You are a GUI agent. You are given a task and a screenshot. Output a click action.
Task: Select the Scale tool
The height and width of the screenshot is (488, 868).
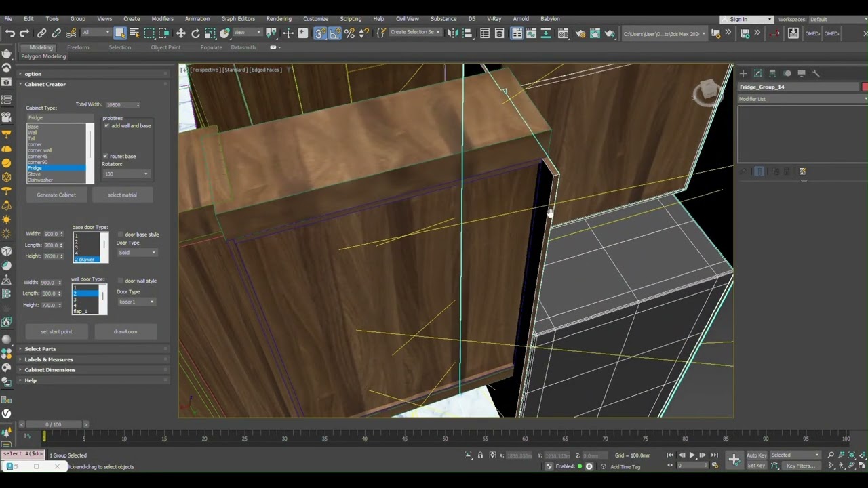210,33
